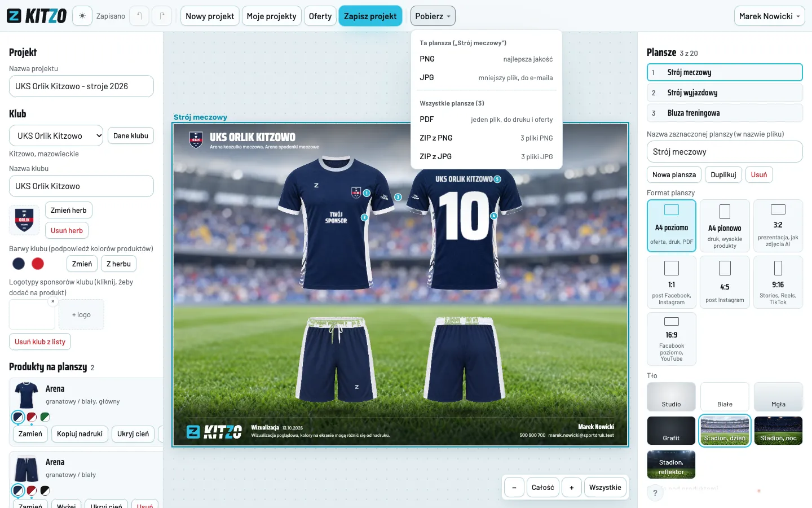The width and height of the screenshot is (812, 508).
Task: Choose the A4 pionowo board format
Action: point(725,226)
